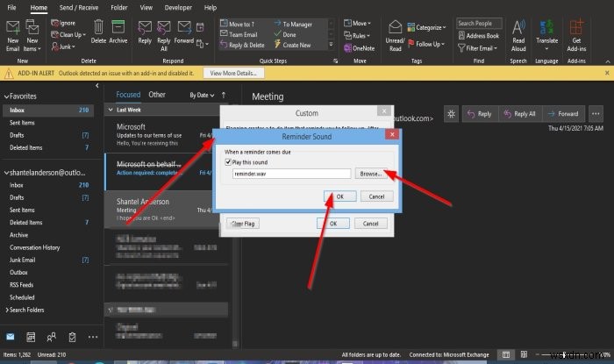Open the Rules dropdown
This screenshot has width=614, height=364.
pos(357,36)
